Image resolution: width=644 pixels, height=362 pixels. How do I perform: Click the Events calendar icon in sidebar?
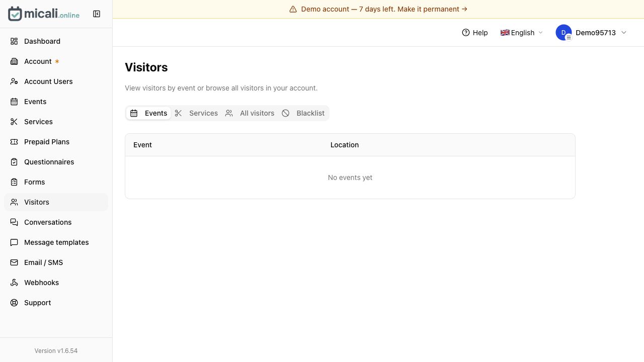click(14, 102)
